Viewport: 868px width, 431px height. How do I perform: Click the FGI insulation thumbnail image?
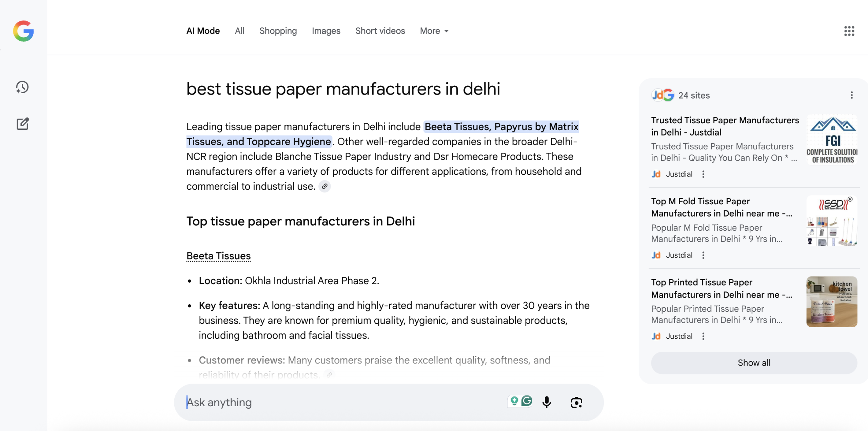[x=832, y=140]
